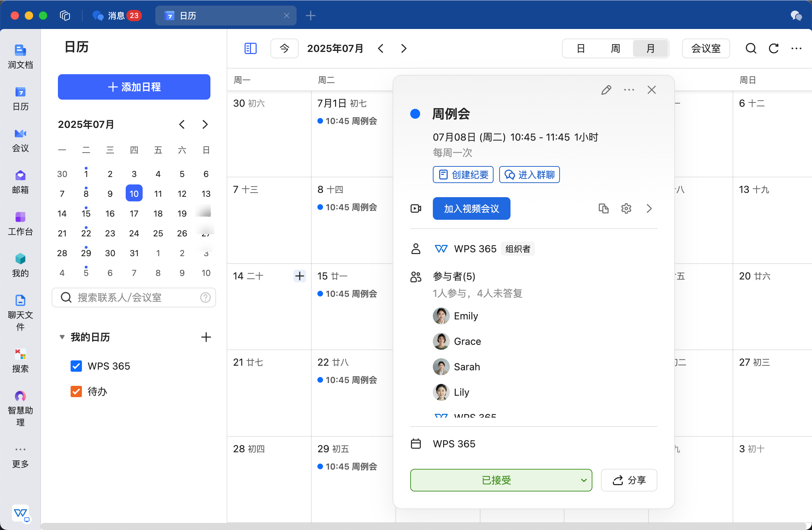Open 我的 in the sidebar
Image resolution: width=812 pixels, height=530 pixels.
tap(20, 266)
